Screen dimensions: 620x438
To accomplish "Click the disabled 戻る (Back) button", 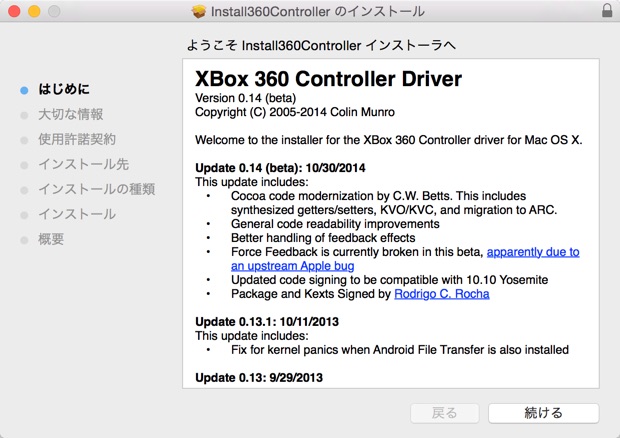I will point(445,413).
